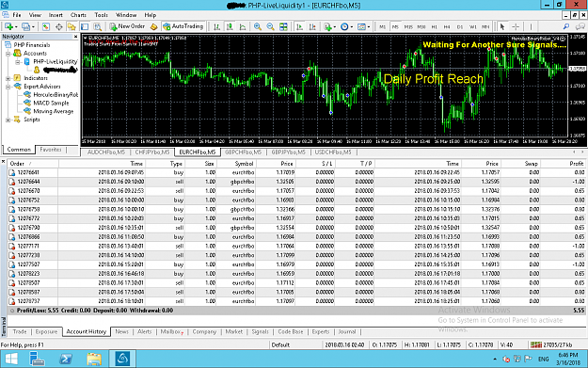Viewport: 588px width, 368px height.
Task: Switch chart to line chart style
Action: (x=243, y=26)
